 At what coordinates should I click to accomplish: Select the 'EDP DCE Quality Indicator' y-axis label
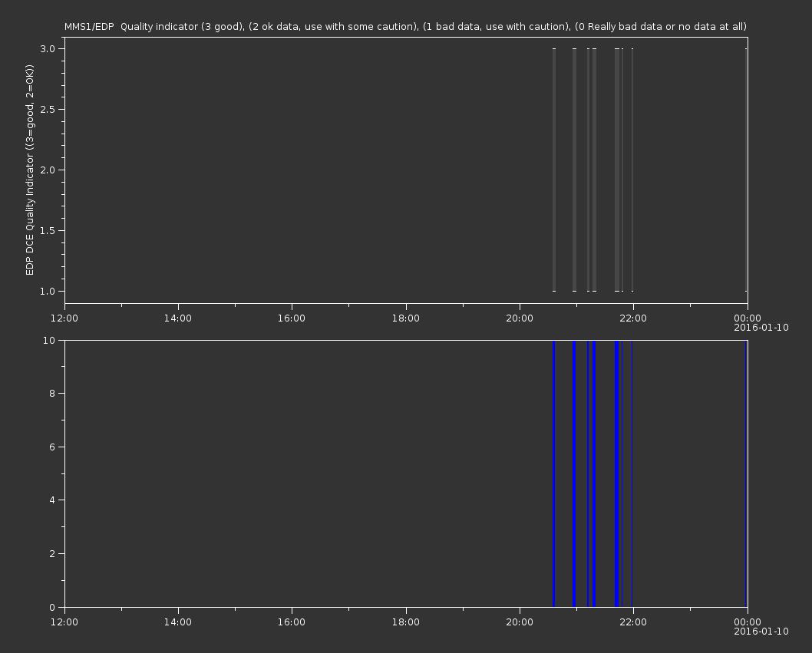[x=29, y=170]
